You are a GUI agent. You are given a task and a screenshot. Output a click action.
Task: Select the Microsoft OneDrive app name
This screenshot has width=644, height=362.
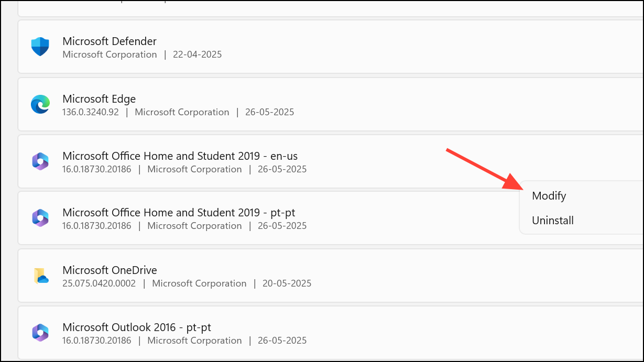coord(110,270)
